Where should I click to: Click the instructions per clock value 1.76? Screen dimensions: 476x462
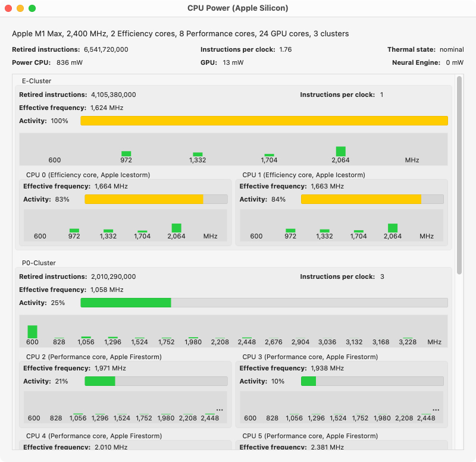286,49
